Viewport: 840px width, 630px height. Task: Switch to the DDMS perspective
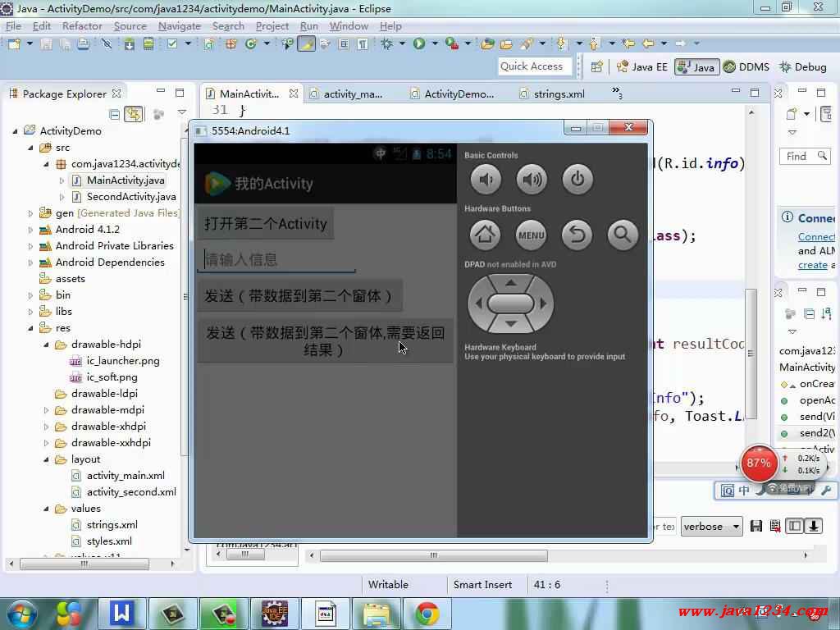coord(746,67)
